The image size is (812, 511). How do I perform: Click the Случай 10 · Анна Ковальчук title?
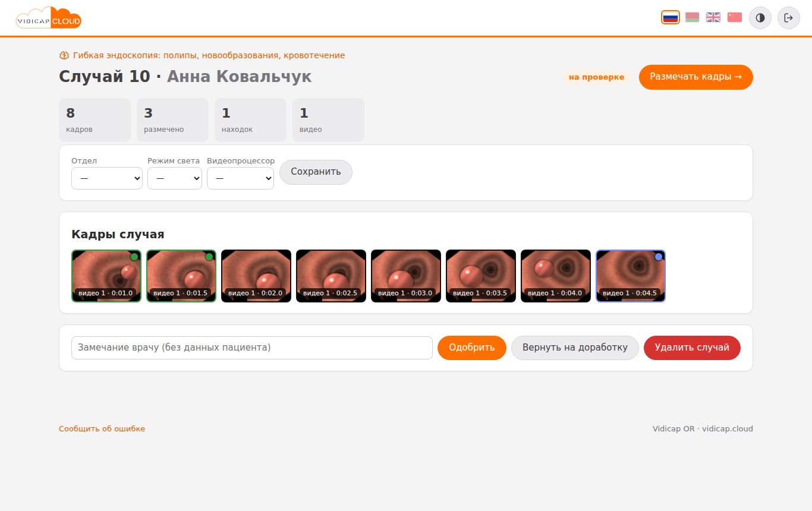[185, 77]
